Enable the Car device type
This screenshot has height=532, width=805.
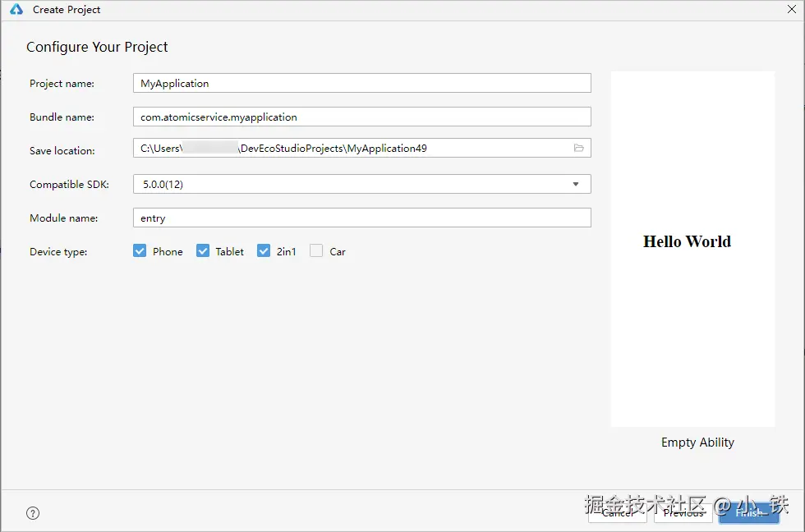point(316,251)
